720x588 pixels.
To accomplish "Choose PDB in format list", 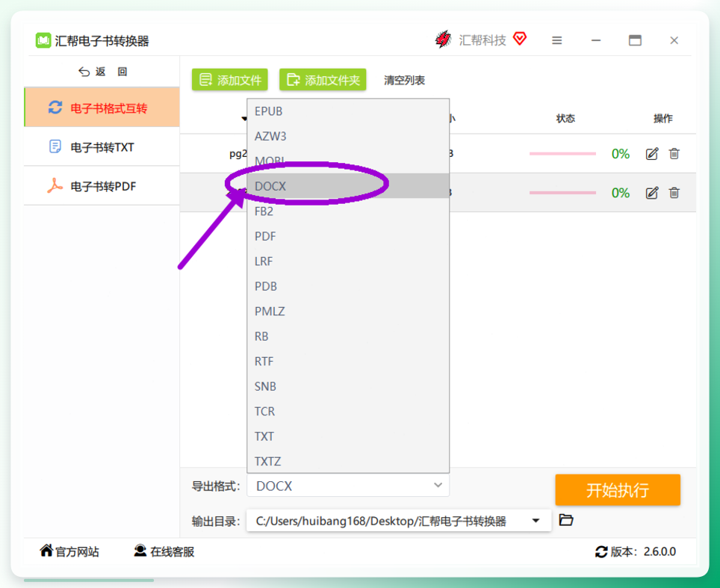I will tap(348, 286).
